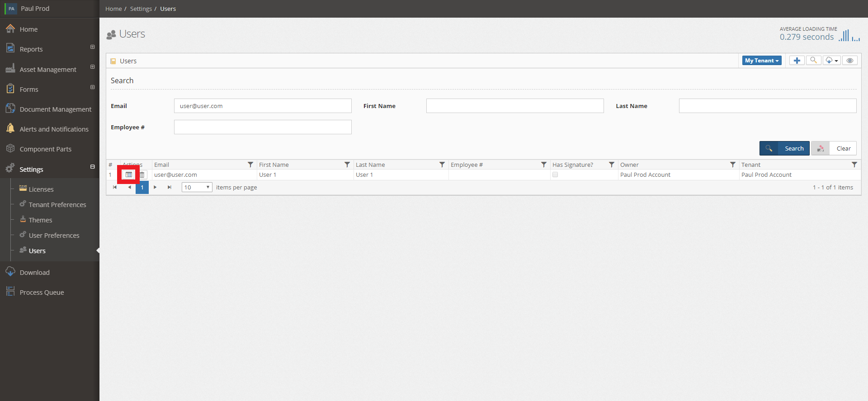Click the average loading time bar chart
Viewport: 868px width, 401px height.
(x=849, y=35)
